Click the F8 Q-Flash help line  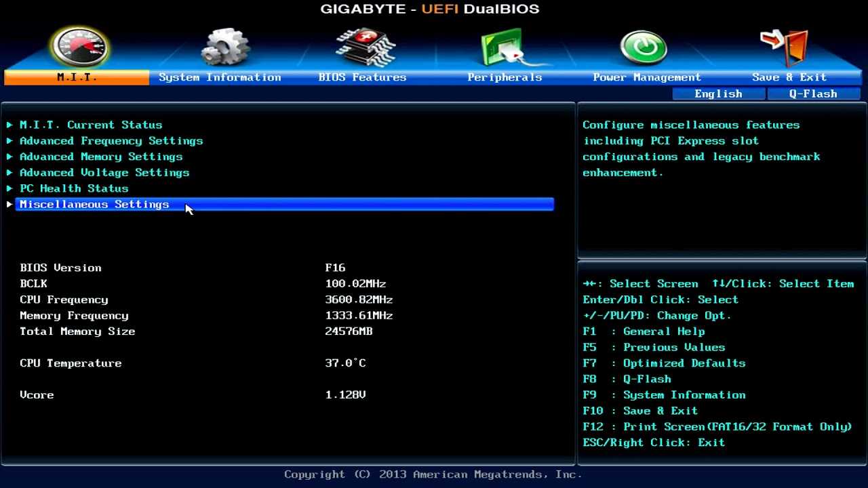(627, 380)
